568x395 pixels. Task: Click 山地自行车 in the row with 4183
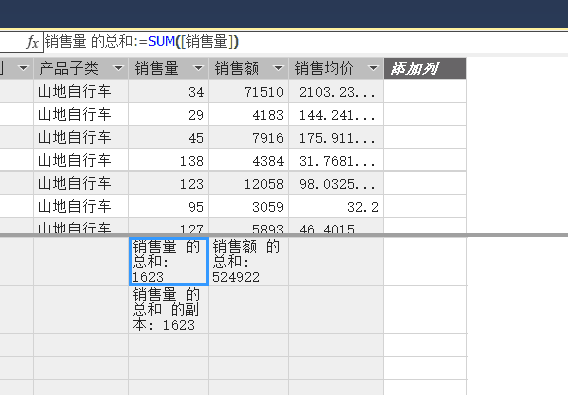coord(81,115)
